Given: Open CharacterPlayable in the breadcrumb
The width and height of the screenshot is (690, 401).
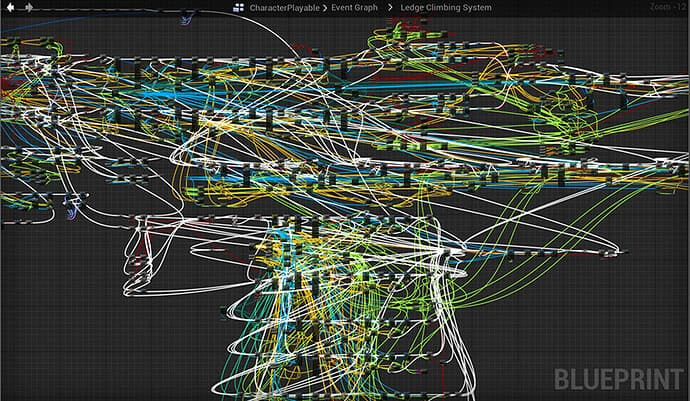Looking at the screenshot, I should (284, 7).
